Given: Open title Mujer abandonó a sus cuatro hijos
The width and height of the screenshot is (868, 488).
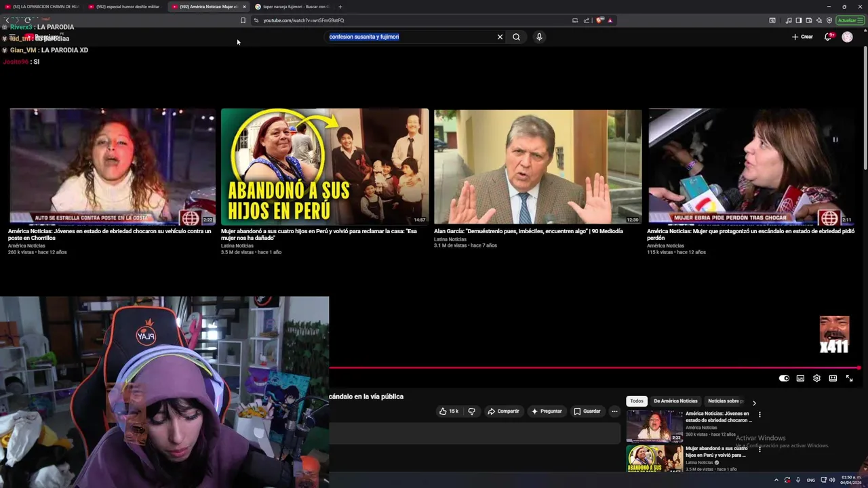Looking at the screenshot, I should [319, 235].
